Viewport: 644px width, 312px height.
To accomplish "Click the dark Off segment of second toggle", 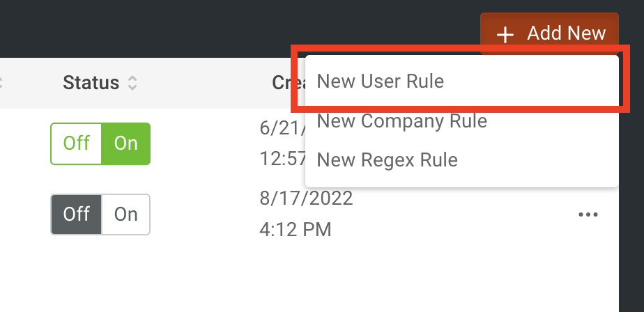I will click(77, 214).
